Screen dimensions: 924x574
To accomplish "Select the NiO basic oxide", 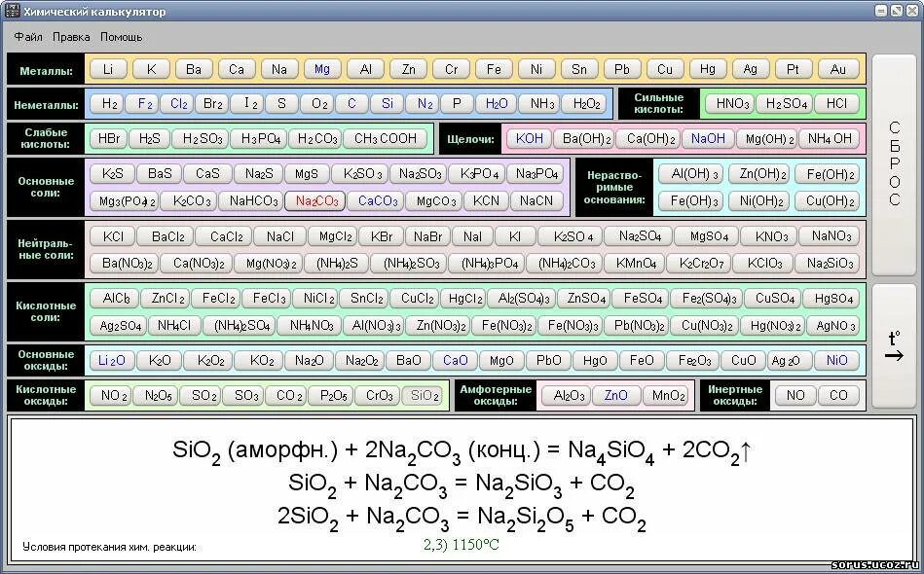I will tap(836, 360).
